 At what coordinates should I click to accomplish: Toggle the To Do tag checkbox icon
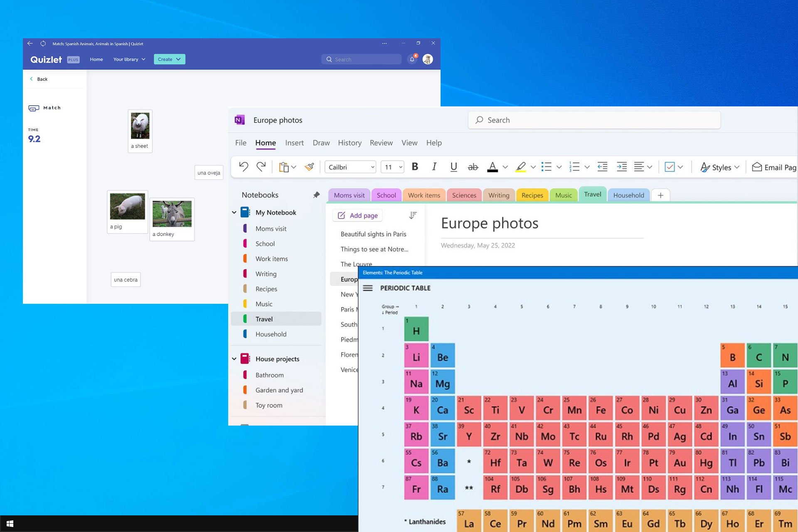pyautogui.click(x=670, y=167)
